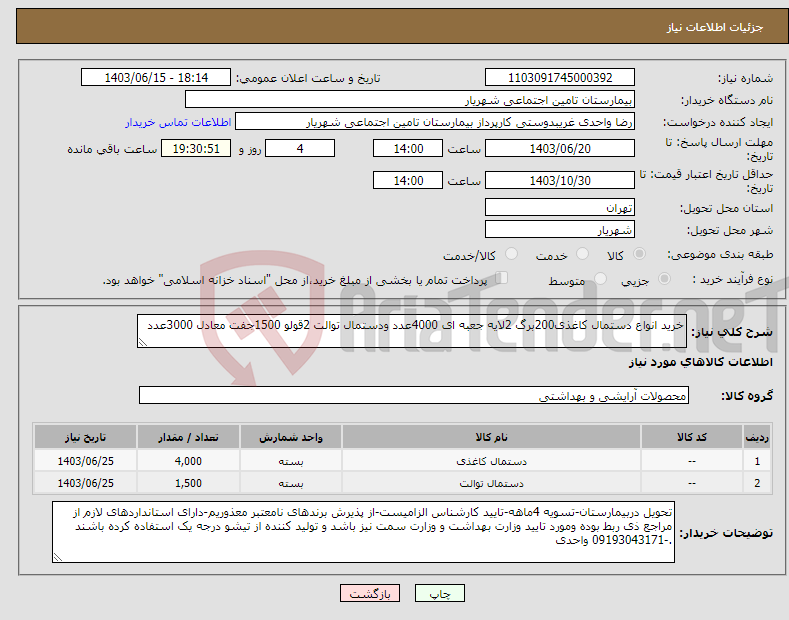This screenshot has height=620, width=789.
Task: Click the ردیف column header
Action: [x=757, y=437]
